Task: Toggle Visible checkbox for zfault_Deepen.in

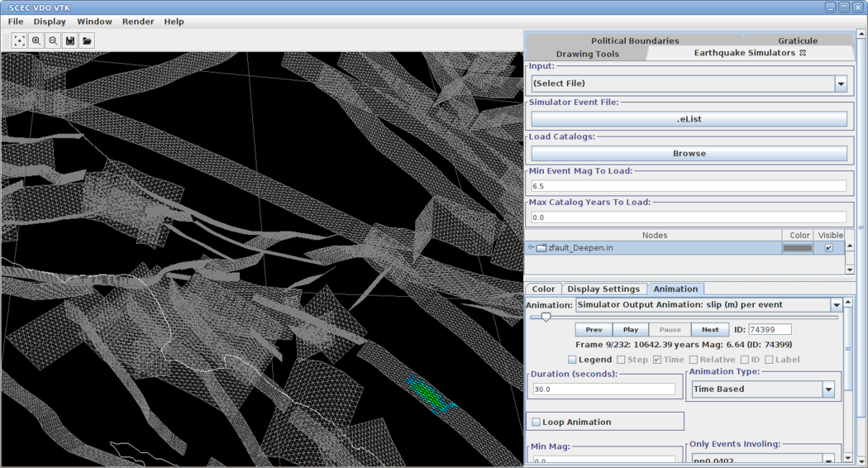Action: 829,248
